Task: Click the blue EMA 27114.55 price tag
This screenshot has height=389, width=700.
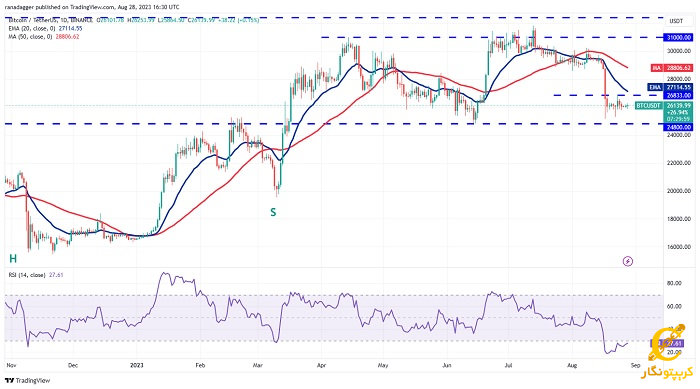Action: (x=671, y=87)
